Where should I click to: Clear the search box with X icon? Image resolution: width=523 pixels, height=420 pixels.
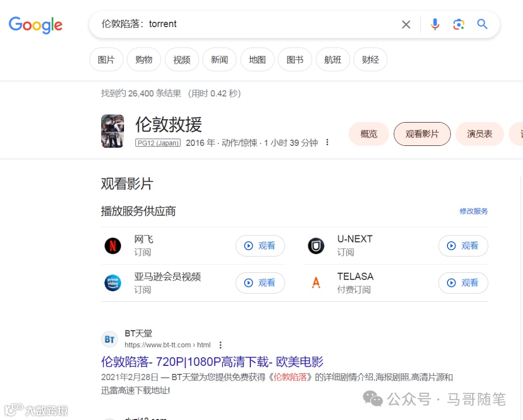(406, 24)
